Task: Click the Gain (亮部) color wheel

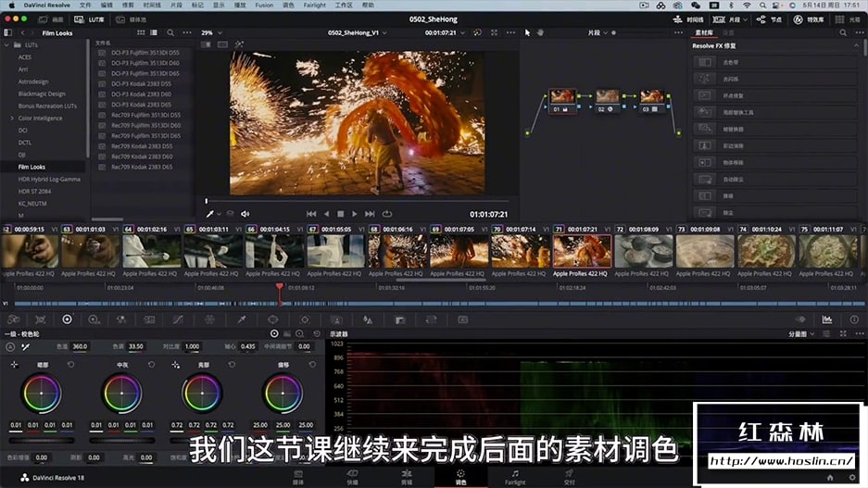Action: point(202,394)
